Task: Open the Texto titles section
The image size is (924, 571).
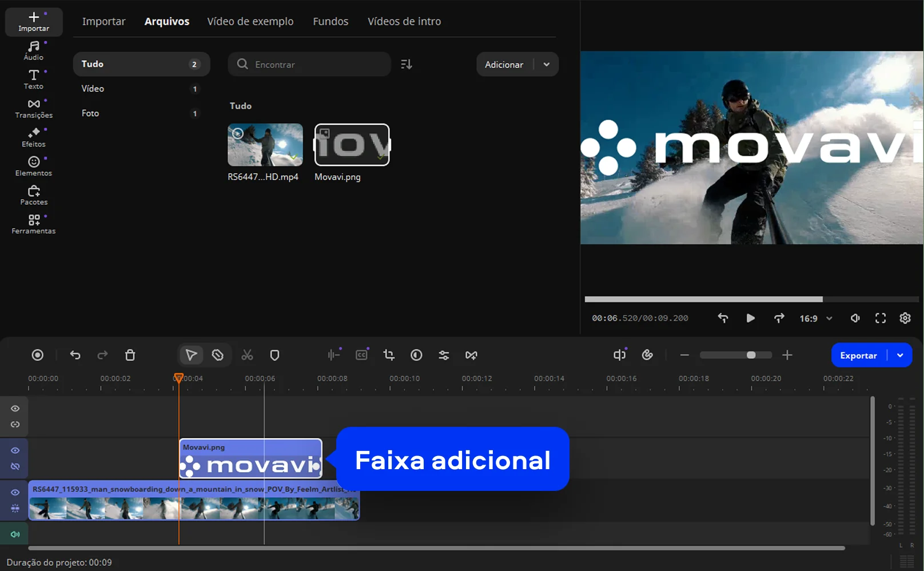Action: [34, 80]
